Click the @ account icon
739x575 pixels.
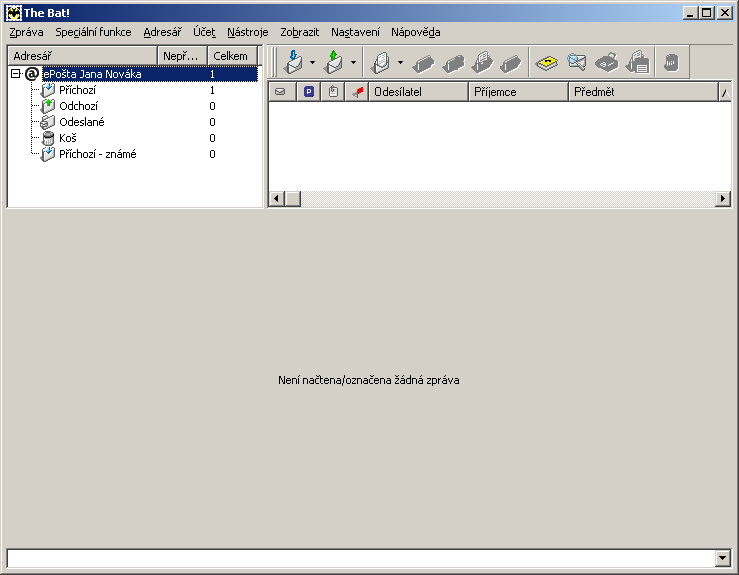coord(32,74)
